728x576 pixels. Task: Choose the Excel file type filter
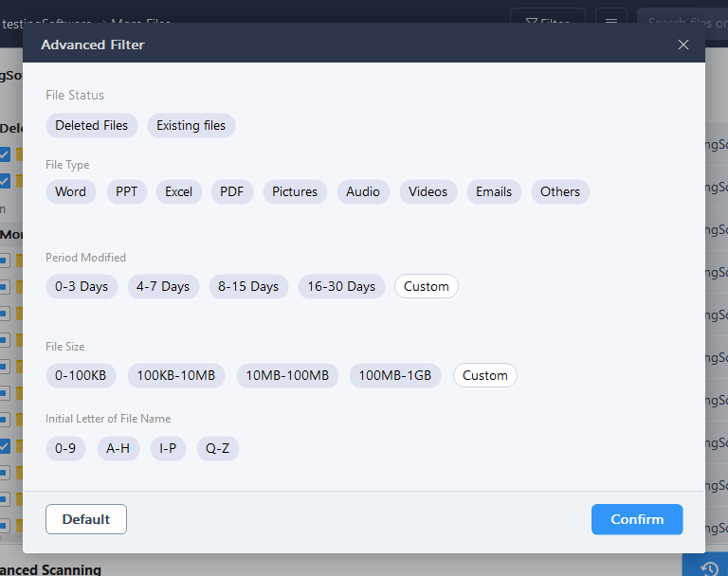point(179,191)
